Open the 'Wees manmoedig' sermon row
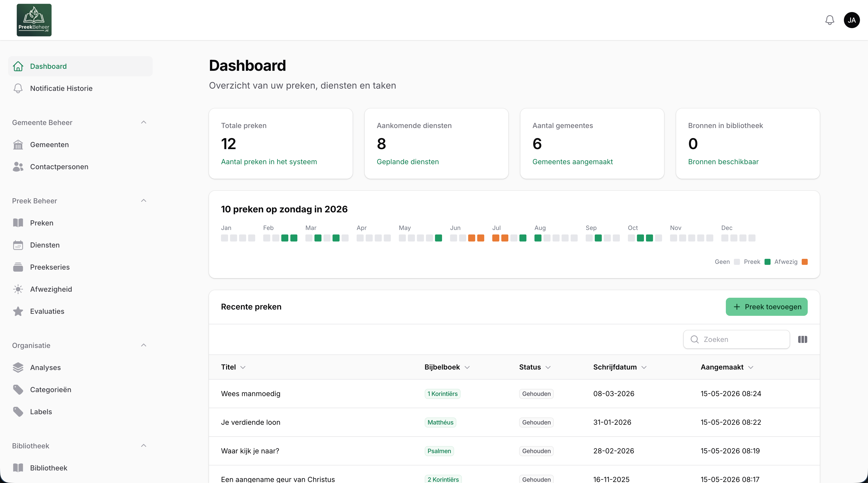Screen dimensions: 868x483 (514, 394)
